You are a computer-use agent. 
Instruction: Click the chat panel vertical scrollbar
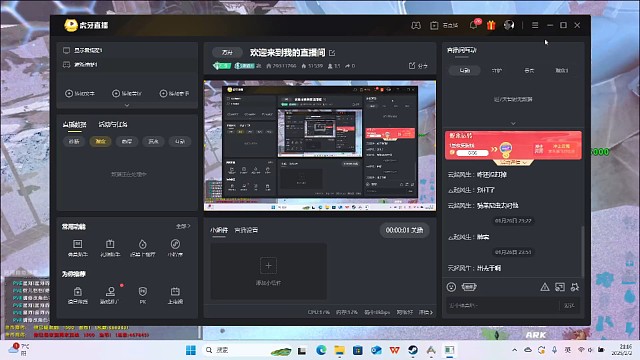coord(582,251)
